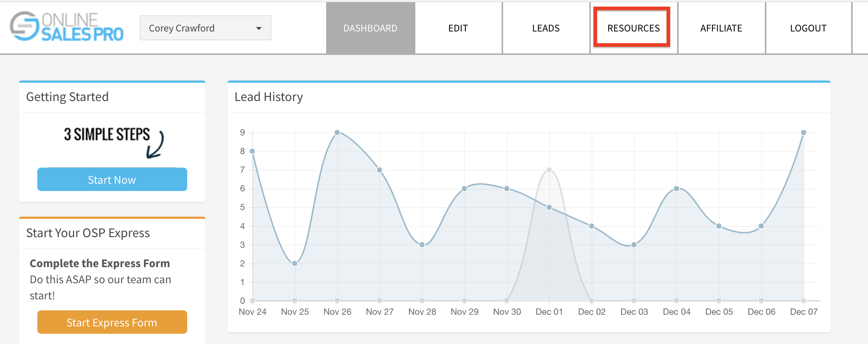Click the Complete the Express Form text

click(x=100, y=263)
